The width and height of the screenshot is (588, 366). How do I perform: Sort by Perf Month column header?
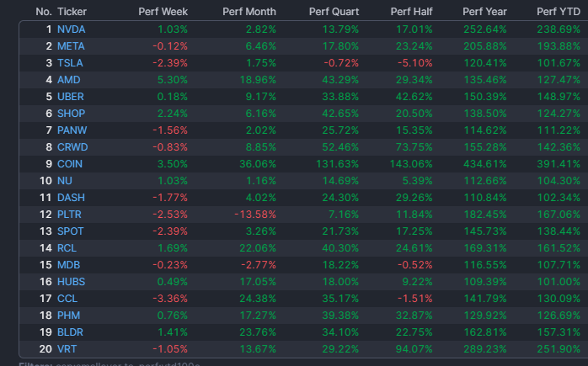[249, 12]
